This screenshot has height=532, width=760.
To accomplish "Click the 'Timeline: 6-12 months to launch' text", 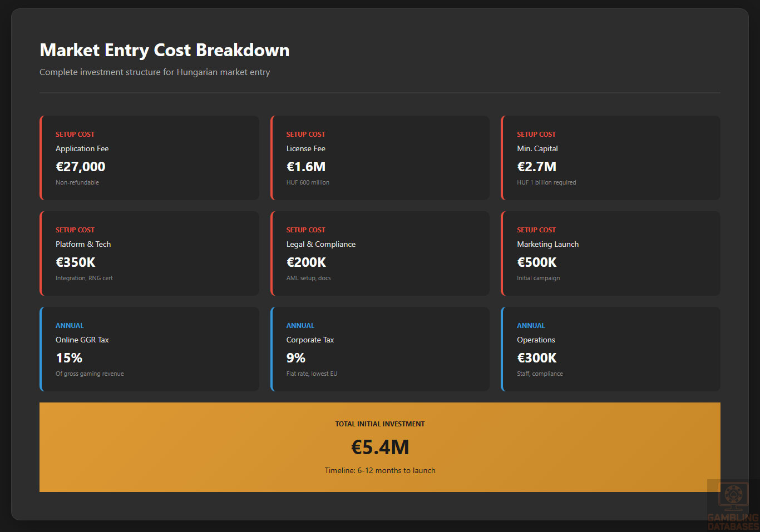I will point(380,470).
